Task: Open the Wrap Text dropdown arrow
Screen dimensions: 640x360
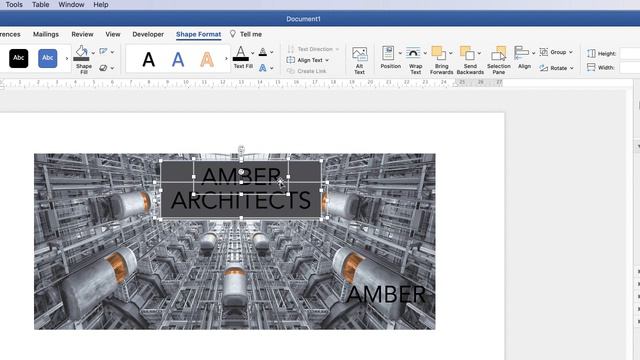Action: pyautogui.click(x=425, y=53)
